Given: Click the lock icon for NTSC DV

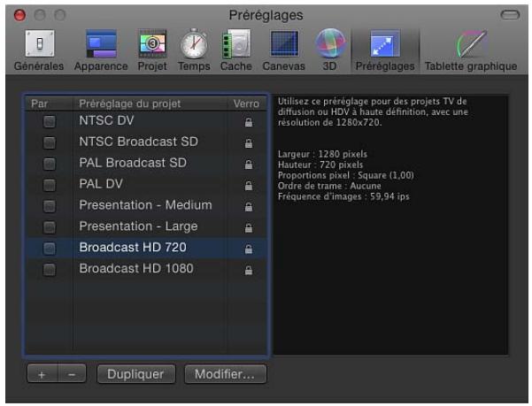Looking at the screenshot, I should (x=249, y=122).
